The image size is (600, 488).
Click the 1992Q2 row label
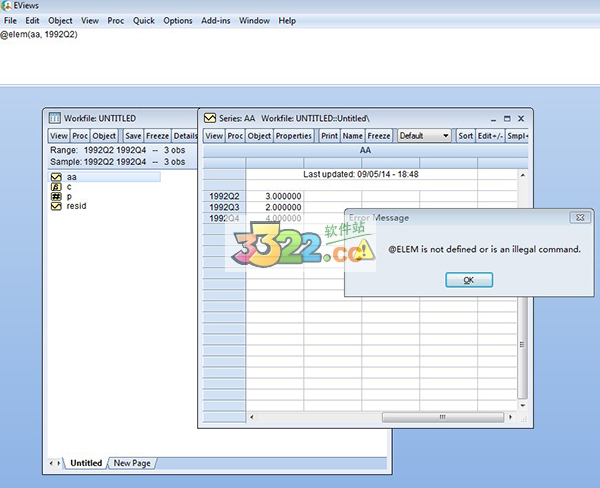coord(224,196)
